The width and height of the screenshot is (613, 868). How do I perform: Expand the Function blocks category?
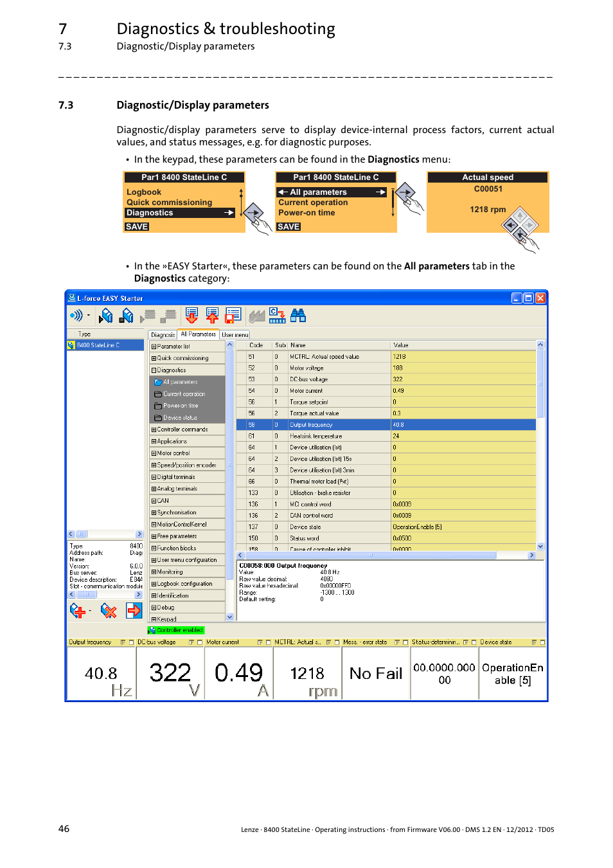[x=154, y=548]
